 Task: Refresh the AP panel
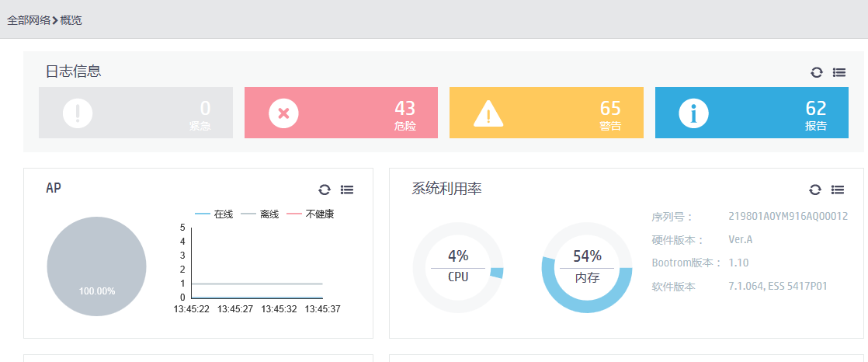click(325, 190)
